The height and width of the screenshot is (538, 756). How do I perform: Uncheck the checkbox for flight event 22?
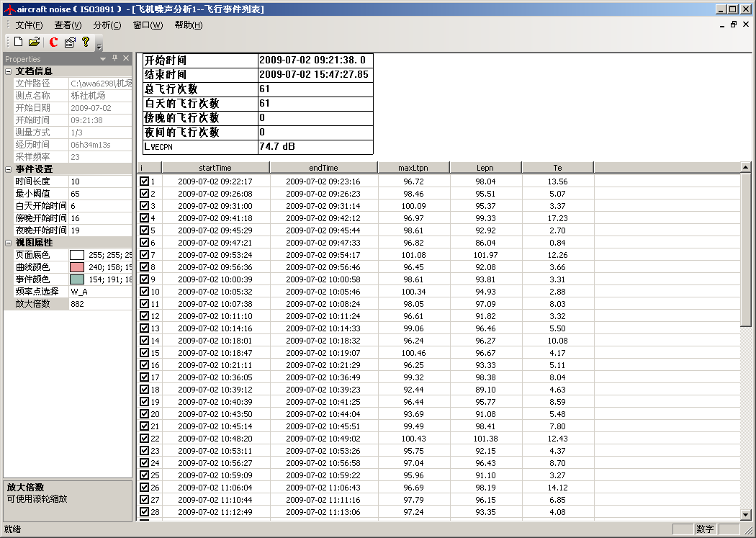[144, 439]
